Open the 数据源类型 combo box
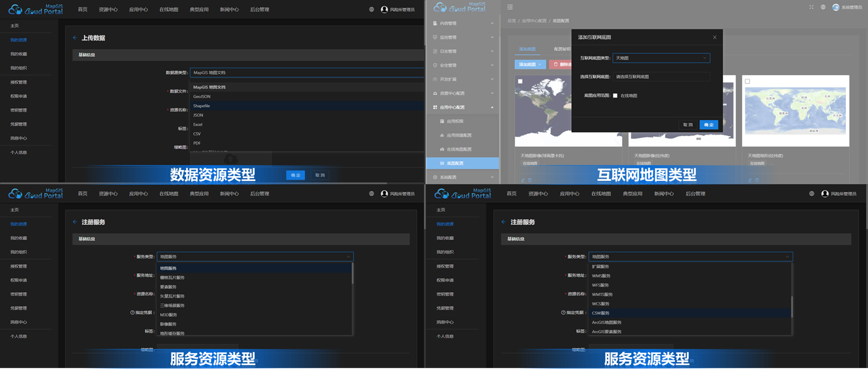Image resolution: width=868 pixels, height=386 pixels. click(307, 72)
